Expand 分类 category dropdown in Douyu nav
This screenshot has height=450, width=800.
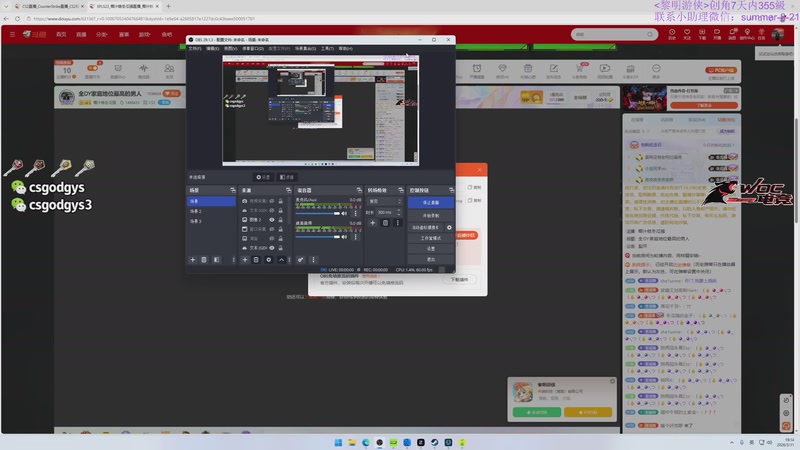click(102, 34)
